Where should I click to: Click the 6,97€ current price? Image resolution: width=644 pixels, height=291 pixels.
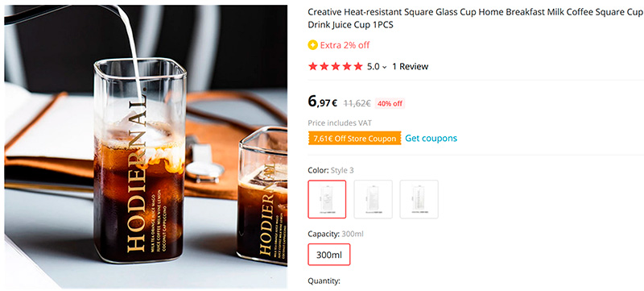pos(323,102)
